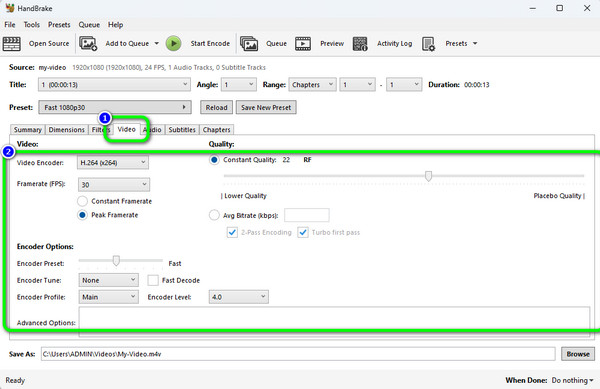Image resolution: width=600 pixels, height=389 pixels.
Task: Open the Encoder Profile Main dropdown
Action: (109, 297)
